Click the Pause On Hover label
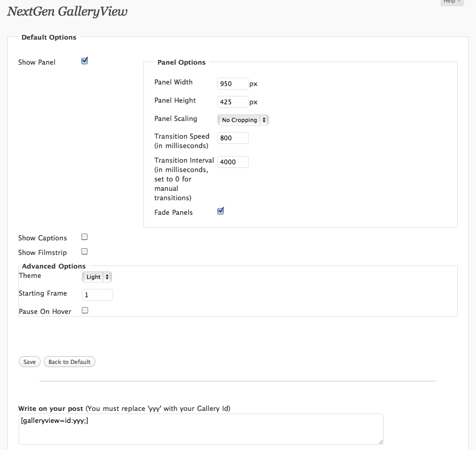Viewport: 476px width, 450px height. coord(45,311)
